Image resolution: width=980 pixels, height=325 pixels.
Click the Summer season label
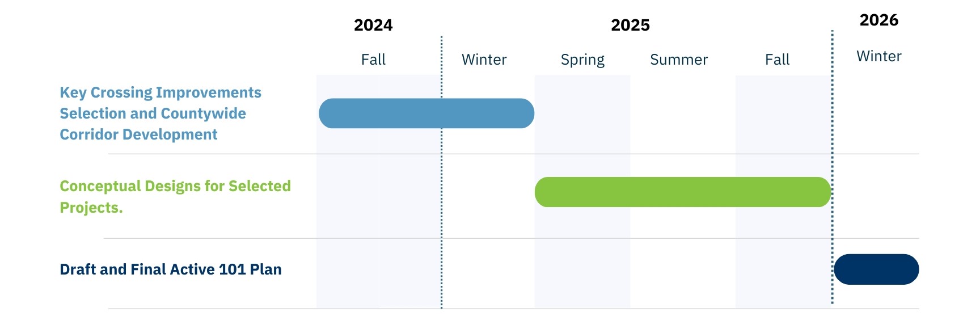[x=679, y=60]
